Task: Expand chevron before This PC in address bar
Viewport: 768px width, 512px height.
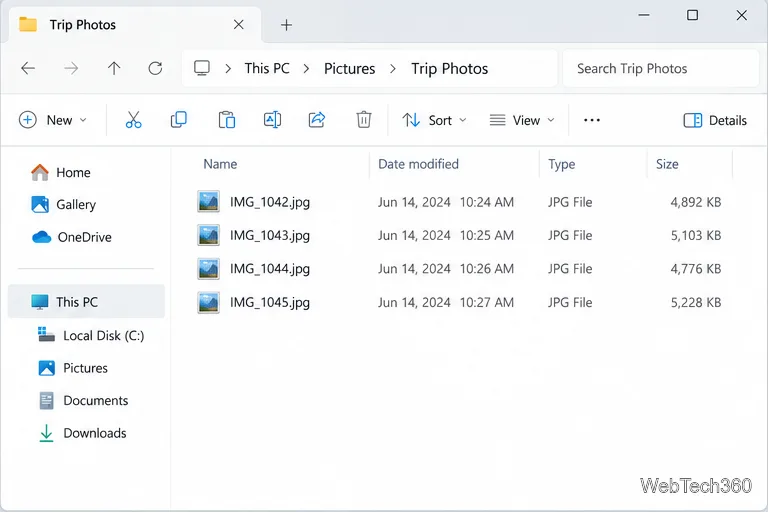Action: tap(228, 69)
